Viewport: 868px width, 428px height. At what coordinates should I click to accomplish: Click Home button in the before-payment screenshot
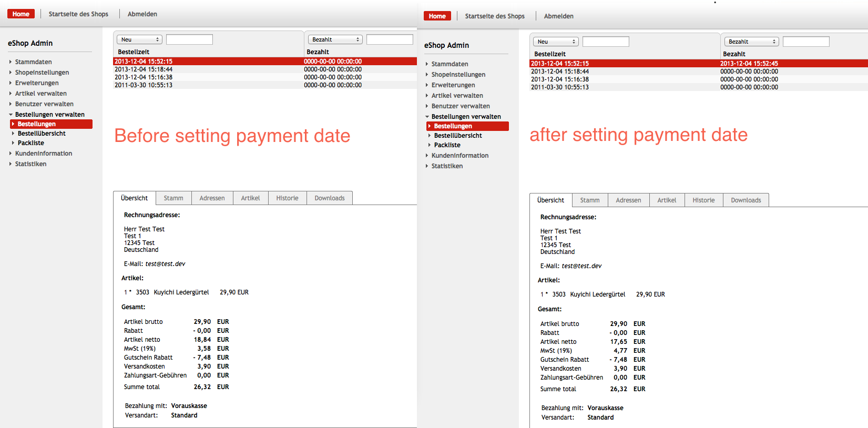[x=21, y=14]
